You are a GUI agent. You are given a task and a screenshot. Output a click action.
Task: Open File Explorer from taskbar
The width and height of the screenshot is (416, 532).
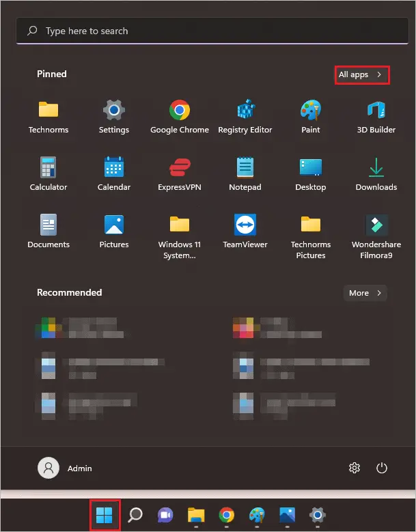(196, 515)
